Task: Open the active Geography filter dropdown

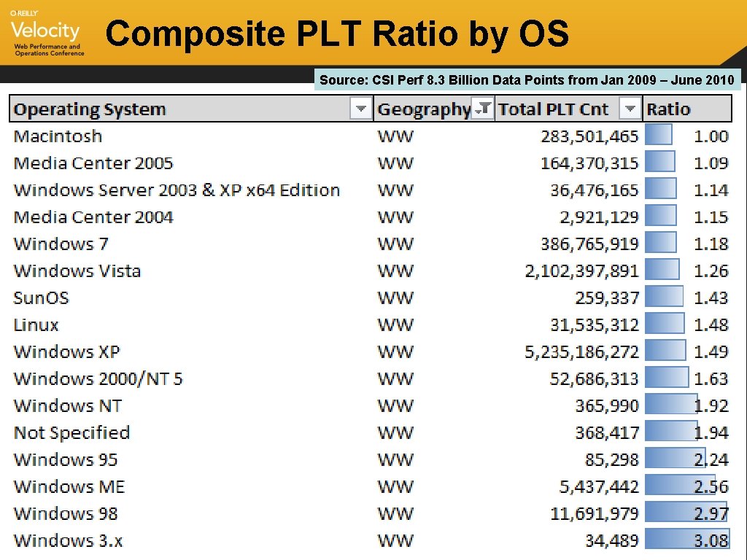Action: tap(482, 109)
